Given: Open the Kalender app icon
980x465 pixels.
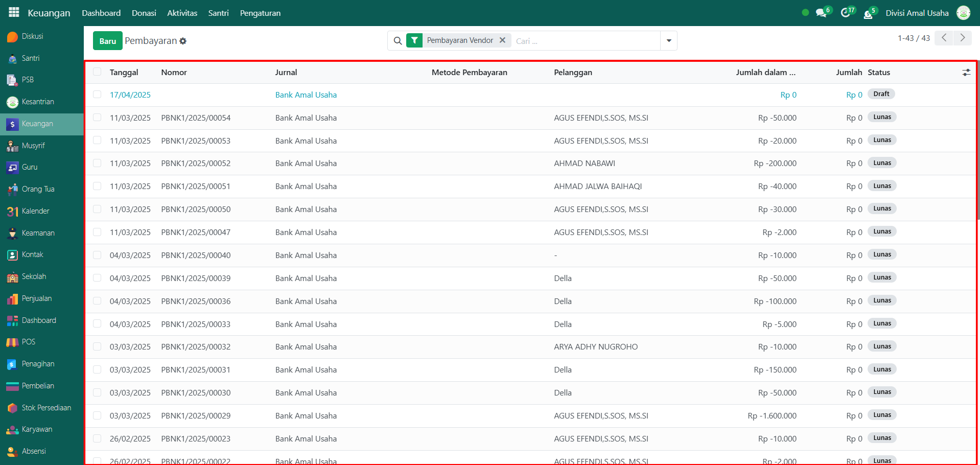Looking at the screenshot, I should (13, 212).
